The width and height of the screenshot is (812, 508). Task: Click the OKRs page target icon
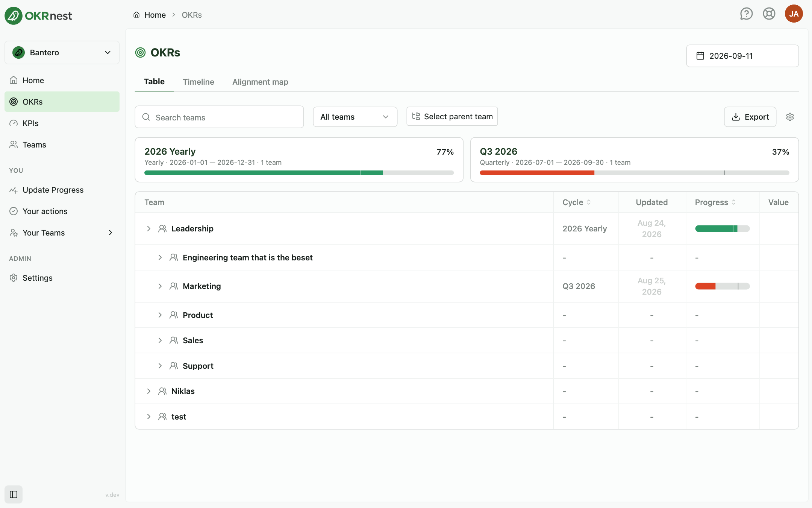point(140,52)
